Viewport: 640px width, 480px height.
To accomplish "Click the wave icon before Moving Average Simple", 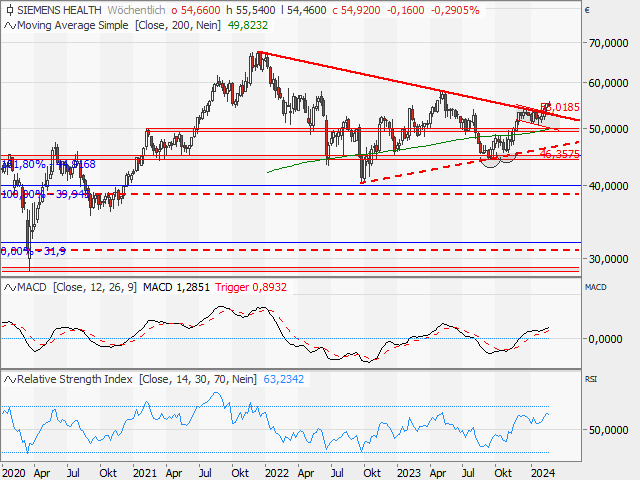I will (x=10, y=26).
